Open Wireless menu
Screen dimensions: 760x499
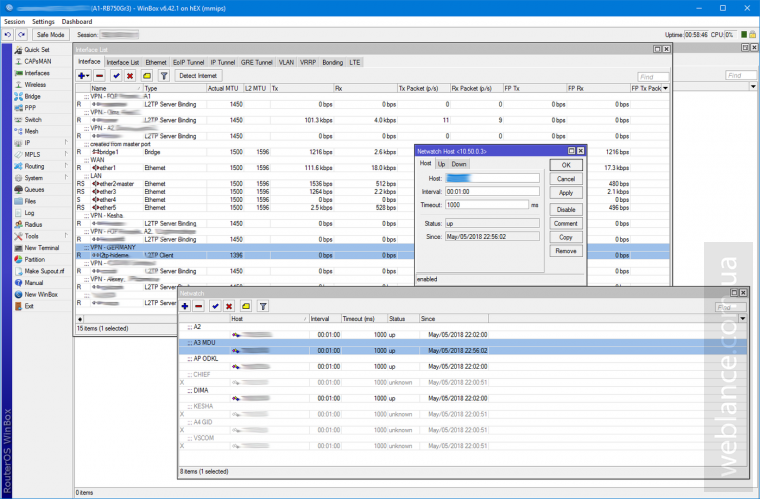point(35,84)
